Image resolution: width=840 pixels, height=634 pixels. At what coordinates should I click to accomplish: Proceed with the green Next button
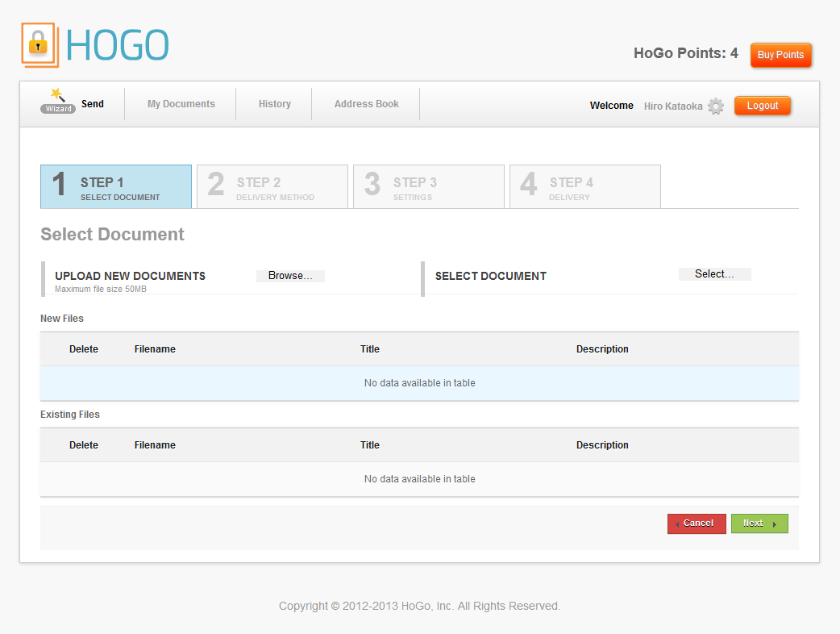[759, 523]
